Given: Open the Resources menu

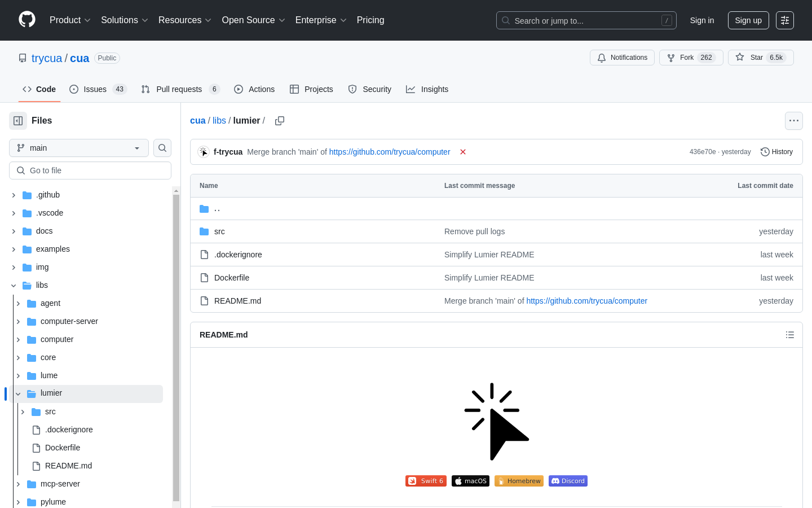Looking at the screenshot, I should pos(185,20).
